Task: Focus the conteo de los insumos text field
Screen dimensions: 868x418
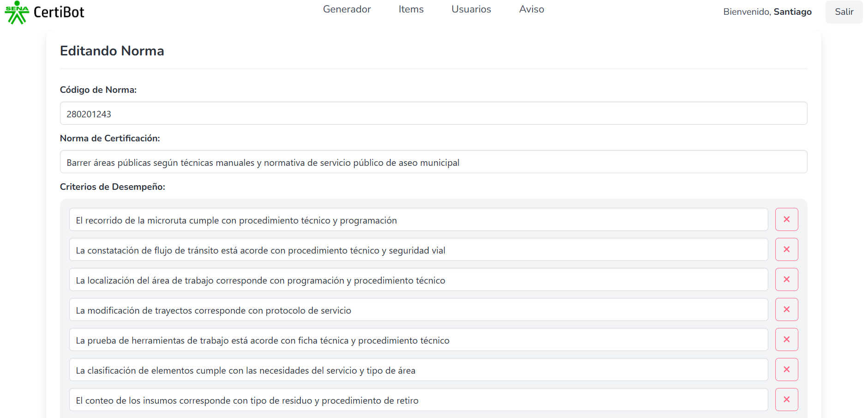Action: (418, 400)
